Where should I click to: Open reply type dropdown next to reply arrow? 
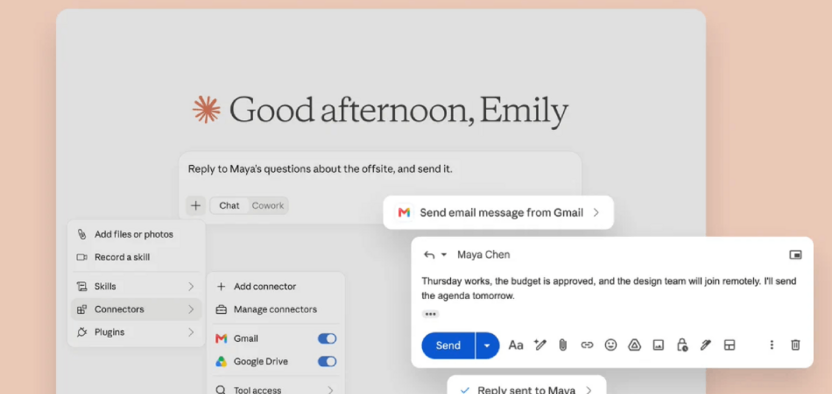pyautogui.click(x=444, y=255)
